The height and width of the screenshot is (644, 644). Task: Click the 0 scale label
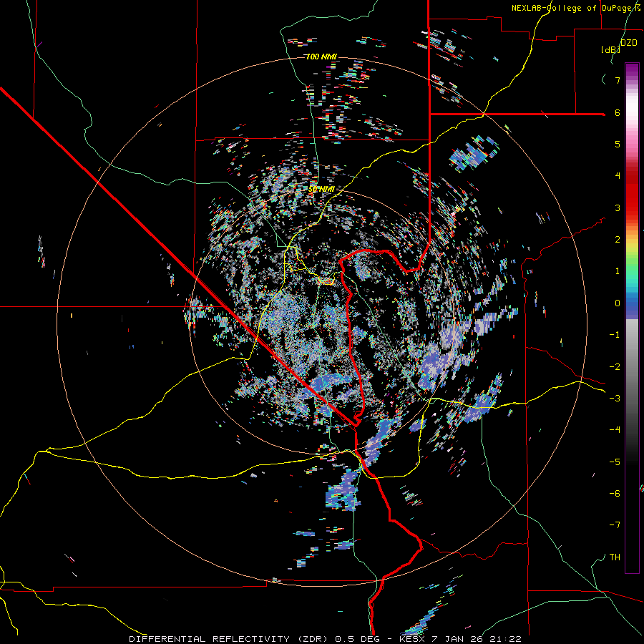(618, 303)
